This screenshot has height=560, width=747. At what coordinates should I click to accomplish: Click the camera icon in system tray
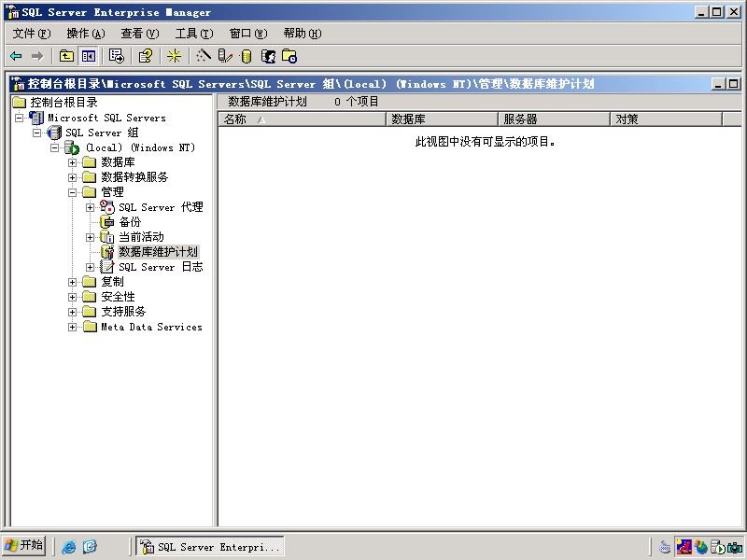coord(735,548)
